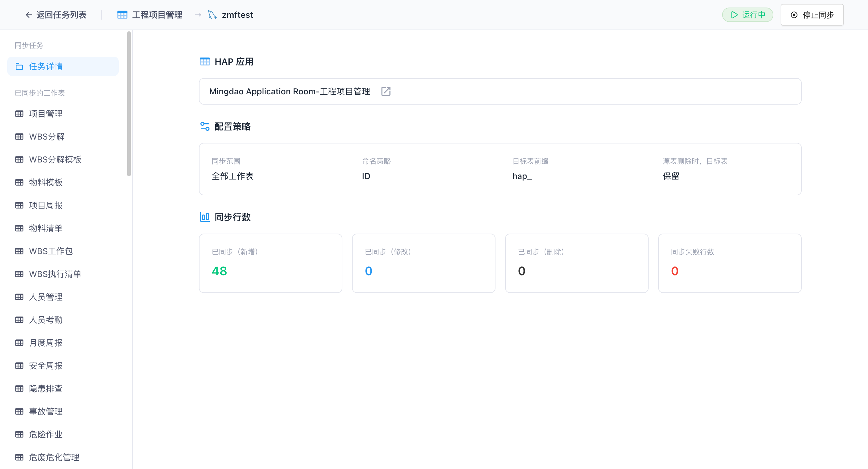868x469 pixels.
Task: Click the table icon next to WBS分解
Action: tap(19, 137)
